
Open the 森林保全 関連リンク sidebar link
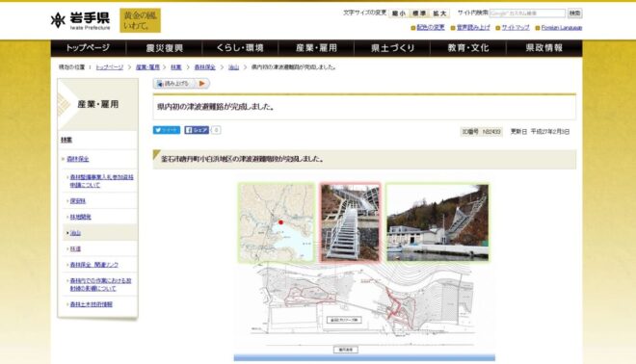tap(94, 265)
